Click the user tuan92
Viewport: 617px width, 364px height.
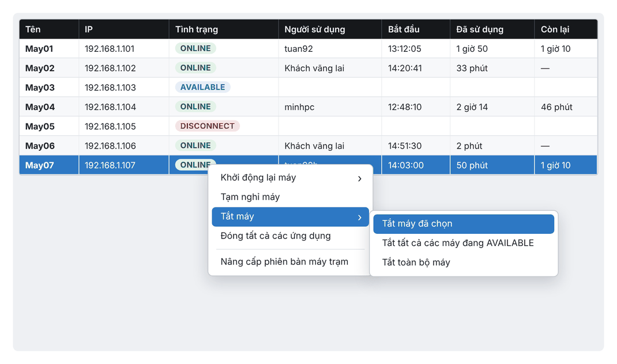coord(299,49)
